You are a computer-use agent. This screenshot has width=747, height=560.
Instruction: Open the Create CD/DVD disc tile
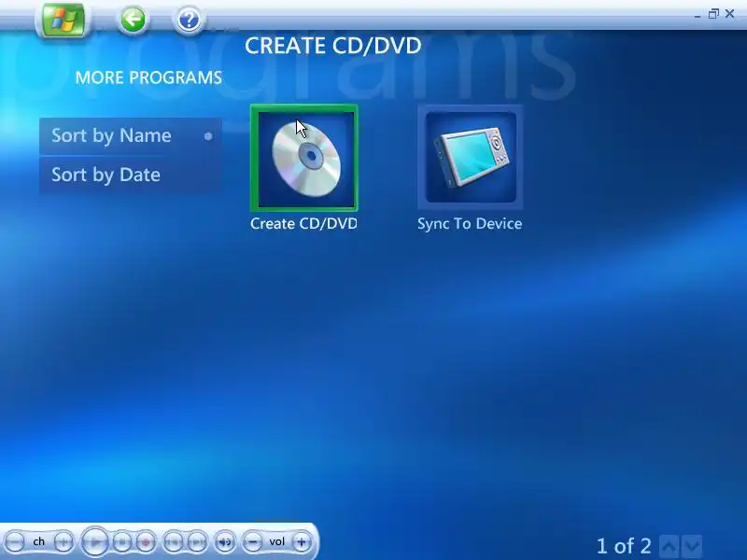304,158
